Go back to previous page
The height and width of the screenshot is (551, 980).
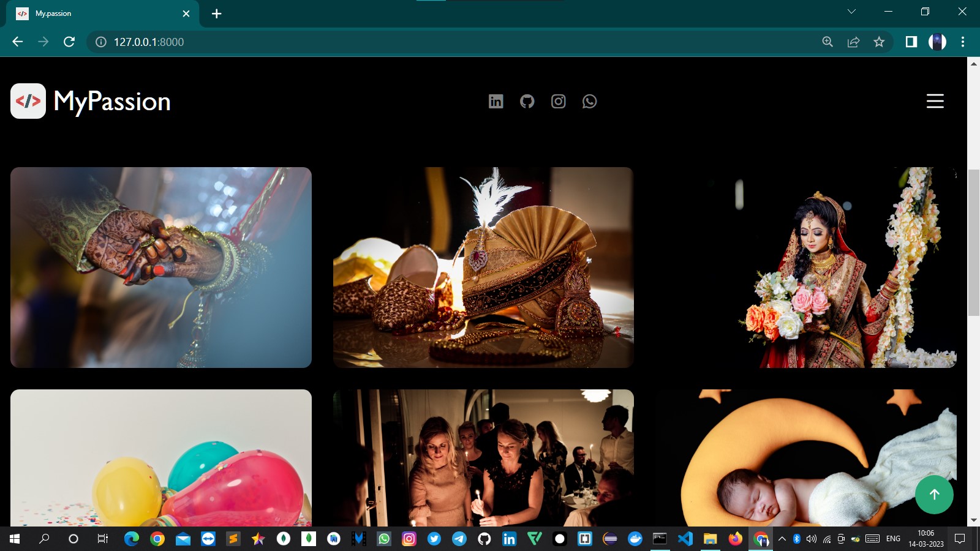(x=18, y=42)
